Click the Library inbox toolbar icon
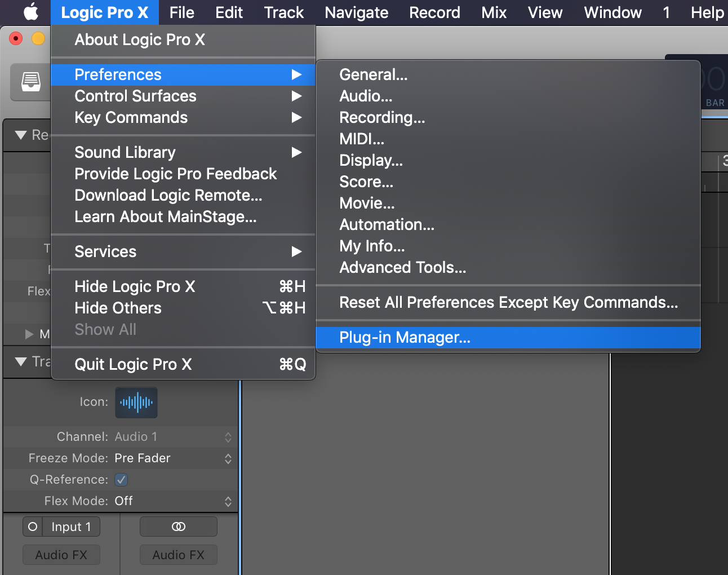Screen dimensions: 728x575 [x=31, y=82]
